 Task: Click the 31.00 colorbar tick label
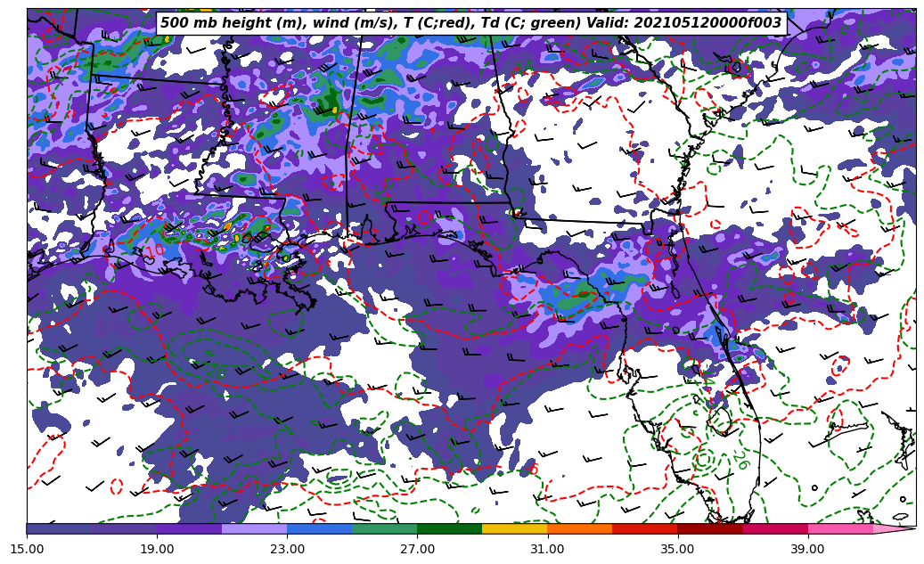(x=547, y=549)
